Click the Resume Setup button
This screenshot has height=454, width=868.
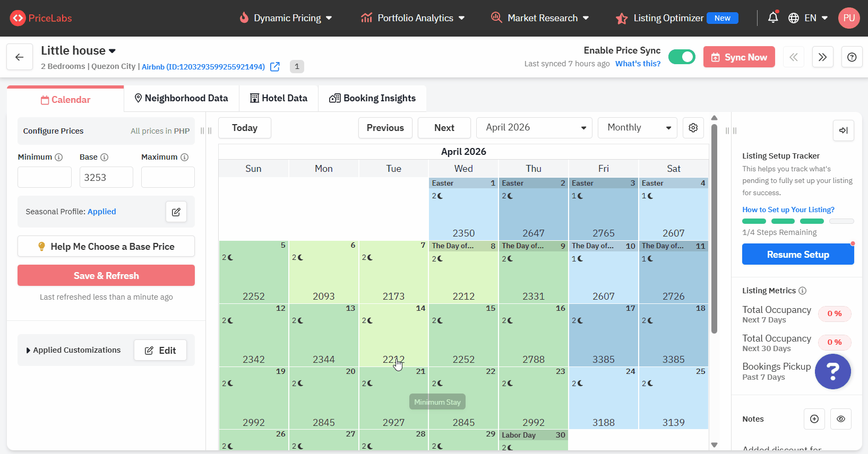click(797, 255)
